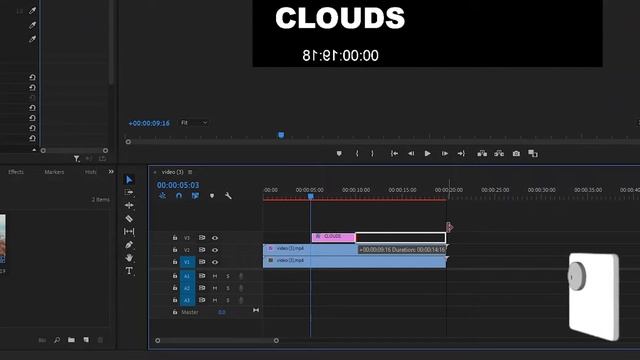Hide track V1 with its eye icon

(215, 262)
